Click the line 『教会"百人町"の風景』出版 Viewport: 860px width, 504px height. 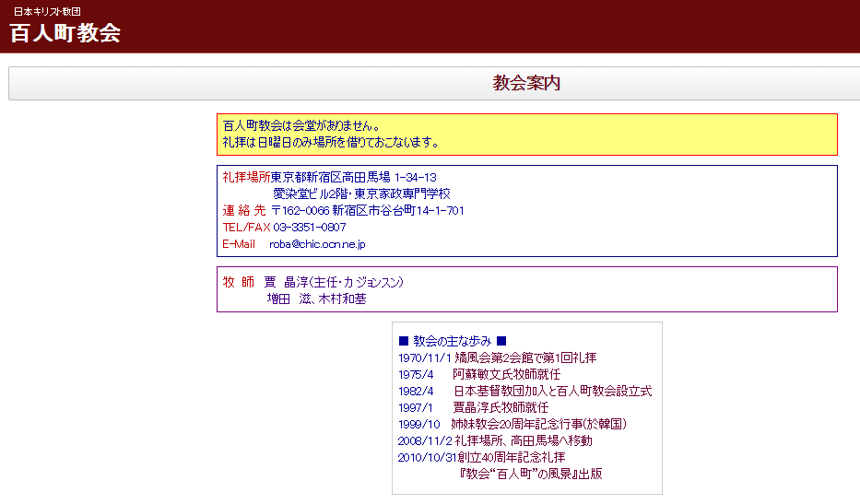530,474
